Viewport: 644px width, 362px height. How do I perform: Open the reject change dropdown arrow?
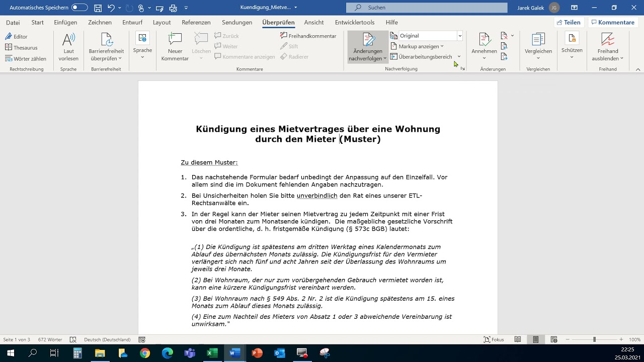coord(512,36)
